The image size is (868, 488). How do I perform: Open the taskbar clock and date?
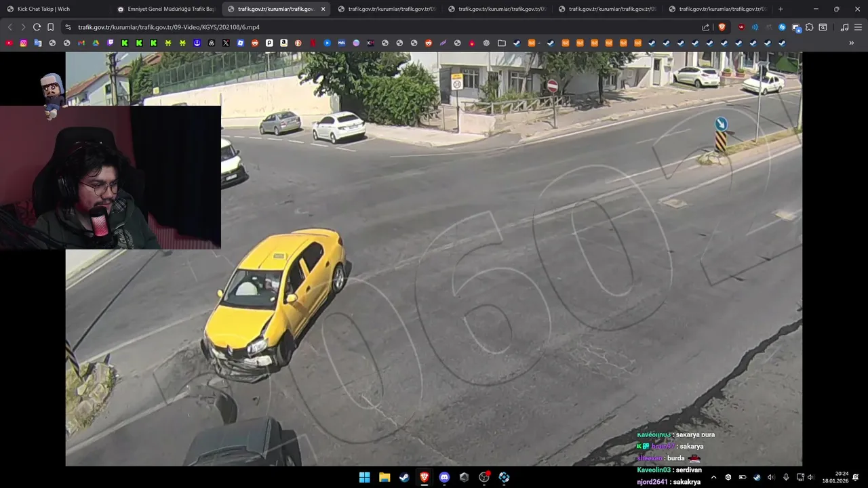tap(835, 477)
